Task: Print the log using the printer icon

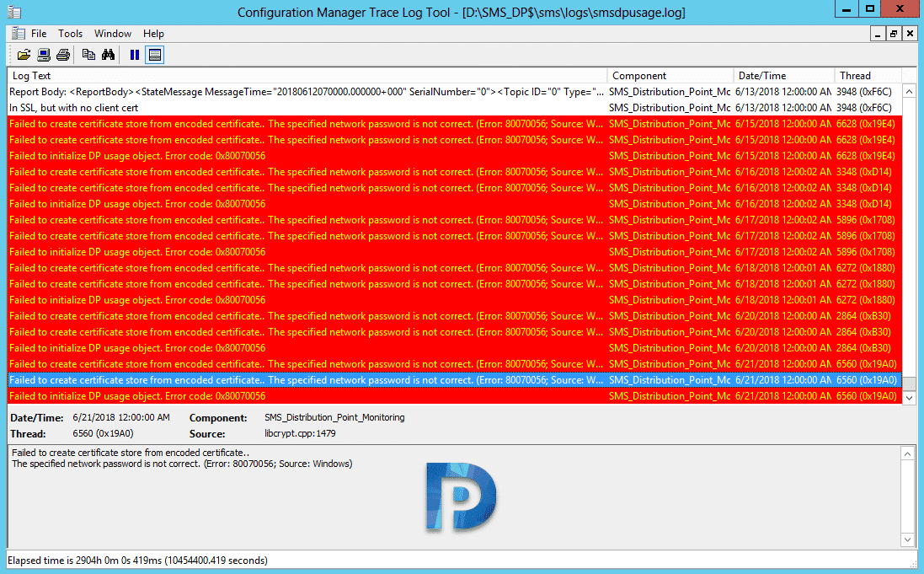Action: coord(63,55)
